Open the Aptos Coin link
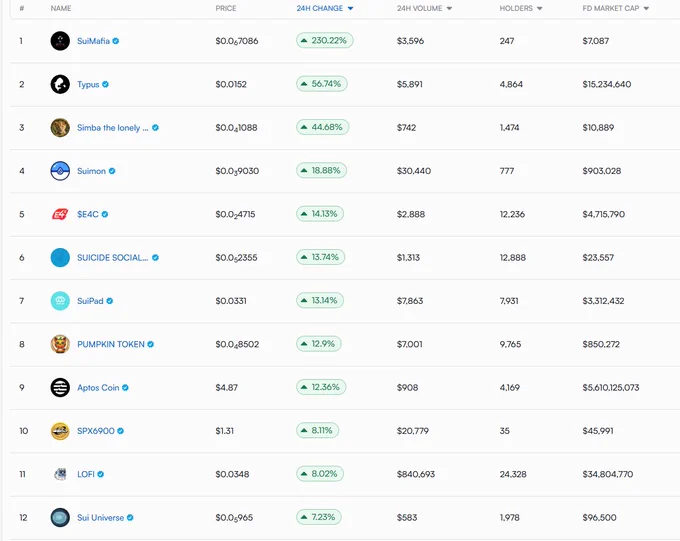Screen dimensions: 680x541 point(98,387)
